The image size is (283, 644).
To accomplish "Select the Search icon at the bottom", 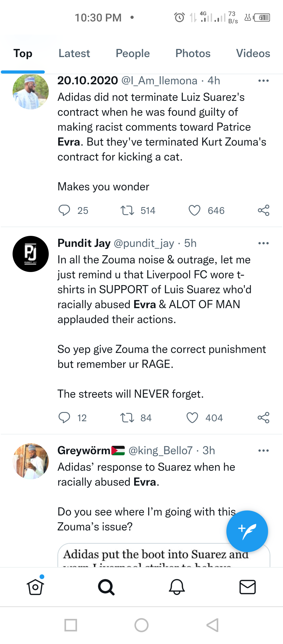I will [106, 587].
